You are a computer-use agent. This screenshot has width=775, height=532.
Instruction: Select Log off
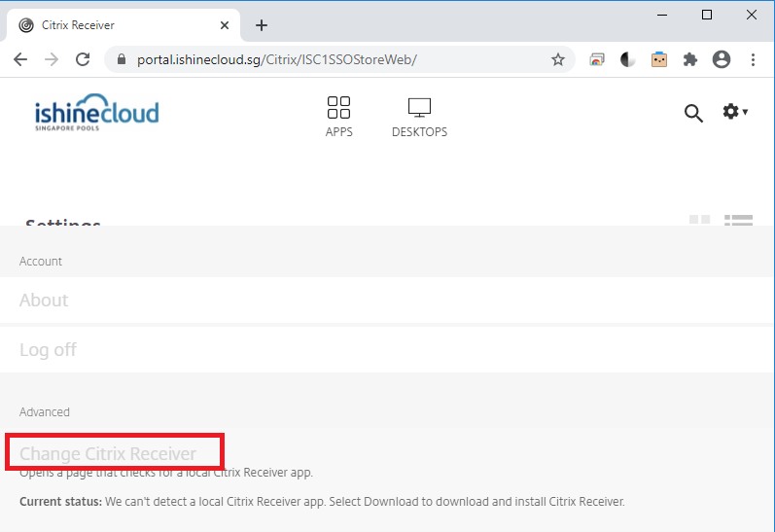click(387, 349)
